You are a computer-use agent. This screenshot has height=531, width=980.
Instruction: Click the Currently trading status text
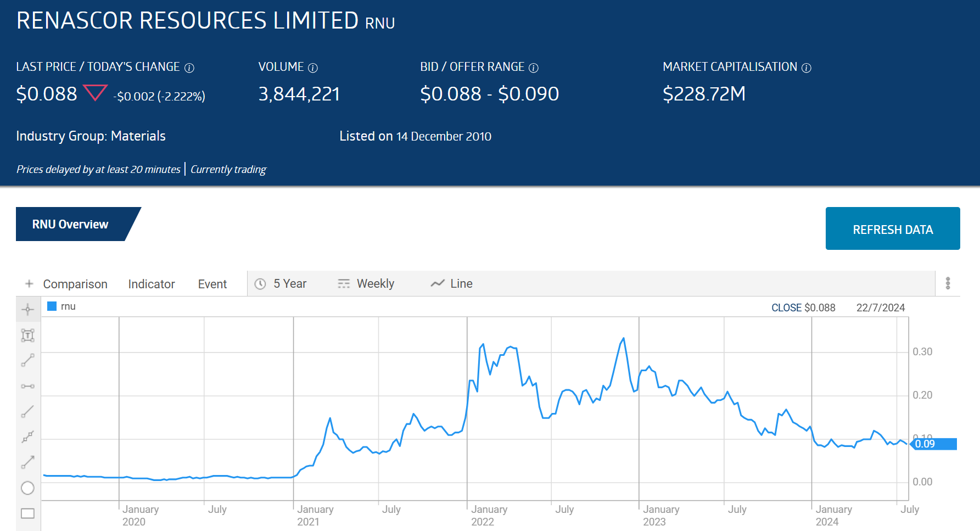click(228, 169)
